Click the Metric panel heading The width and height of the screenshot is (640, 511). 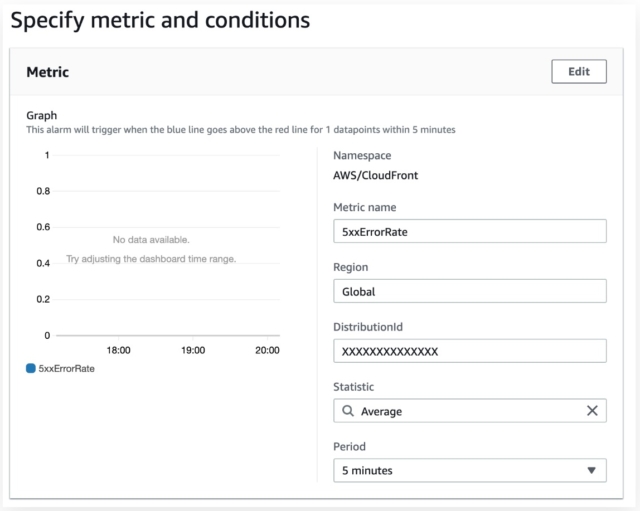[48, 72]
